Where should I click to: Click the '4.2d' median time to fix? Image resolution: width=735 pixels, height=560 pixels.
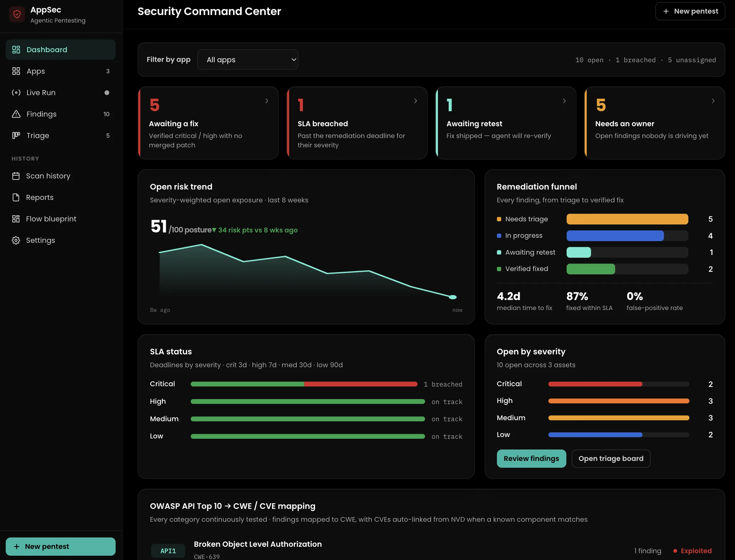(509, 296)
